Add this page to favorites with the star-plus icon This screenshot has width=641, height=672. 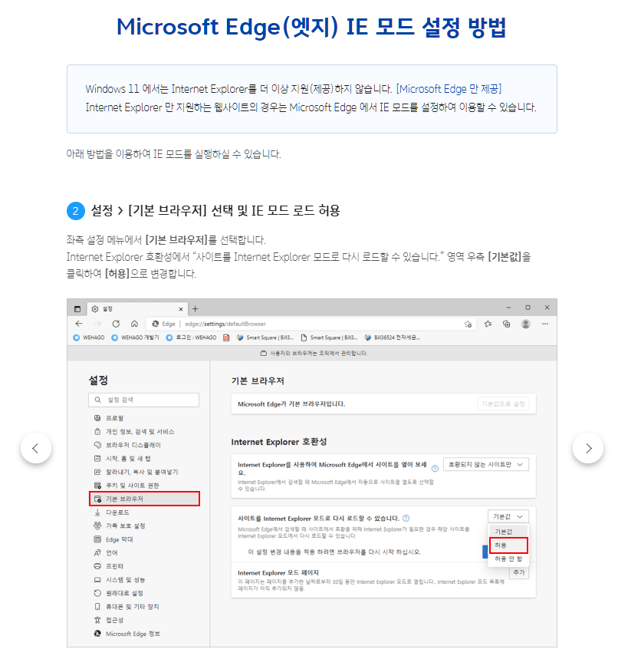pos(468,324)
